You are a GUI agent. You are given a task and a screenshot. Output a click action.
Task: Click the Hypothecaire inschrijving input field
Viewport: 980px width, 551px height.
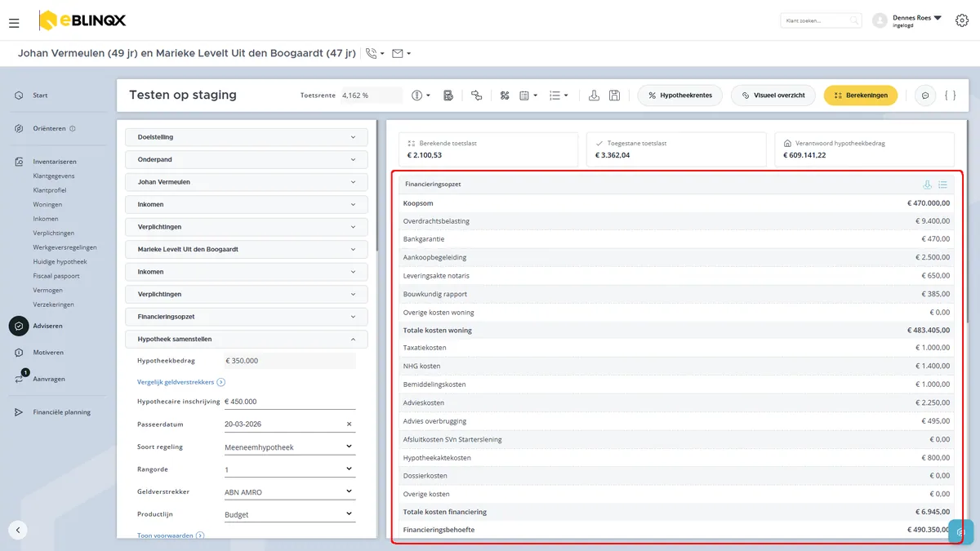289,402
